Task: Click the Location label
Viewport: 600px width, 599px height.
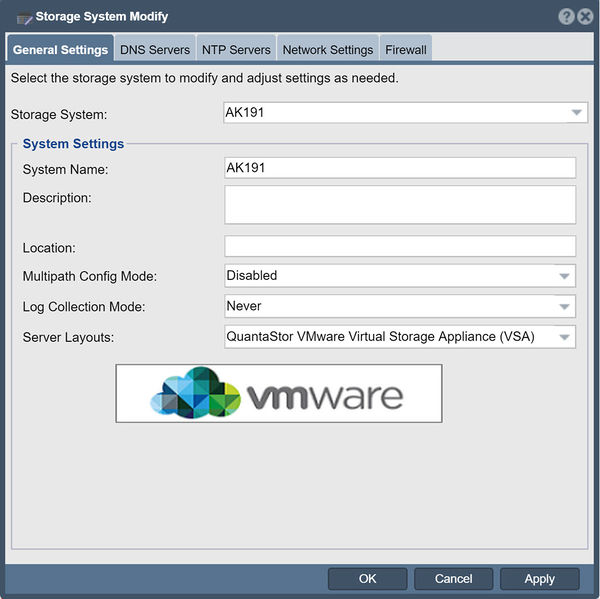Action: tap(49, 248)
